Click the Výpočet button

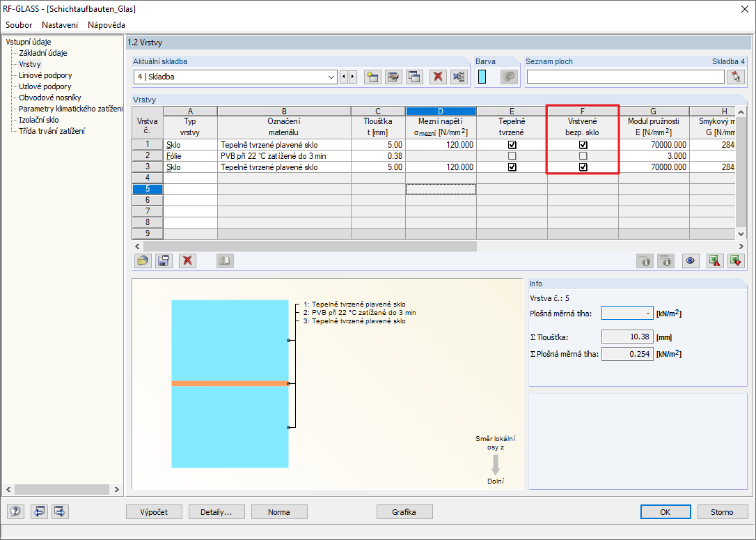pos(155,512)
